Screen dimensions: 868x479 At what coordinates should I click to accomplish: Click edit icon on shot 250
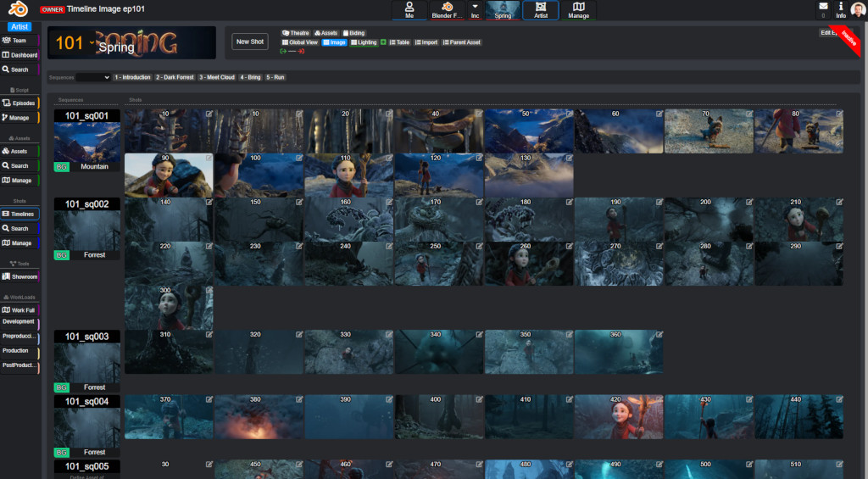[480, 246]
